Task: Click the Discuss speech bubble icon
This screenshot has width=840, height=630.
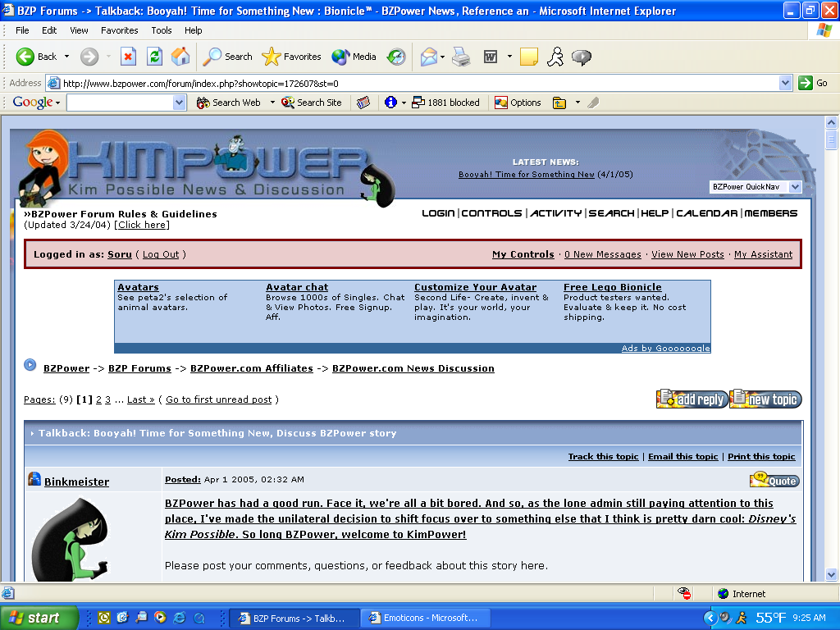Action: [x=582, y=57]
